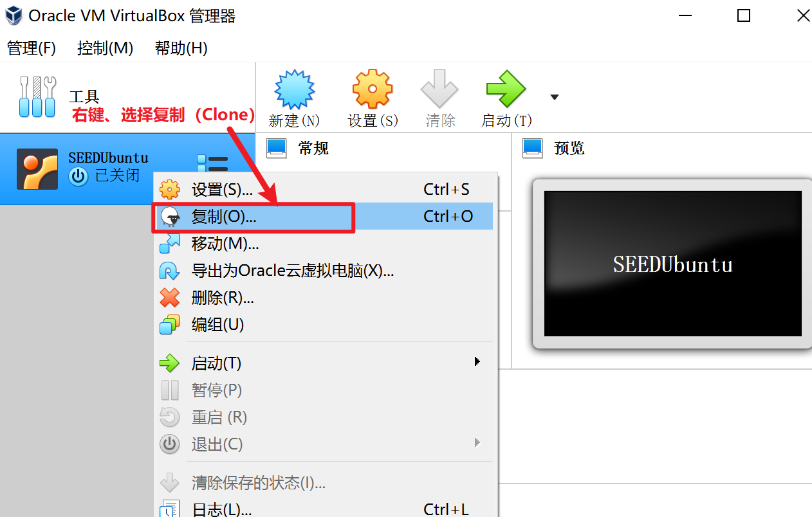Click the grey Discard (清除) down arrow icon
The height and width of the screenshot is (517, 812).
439,89
